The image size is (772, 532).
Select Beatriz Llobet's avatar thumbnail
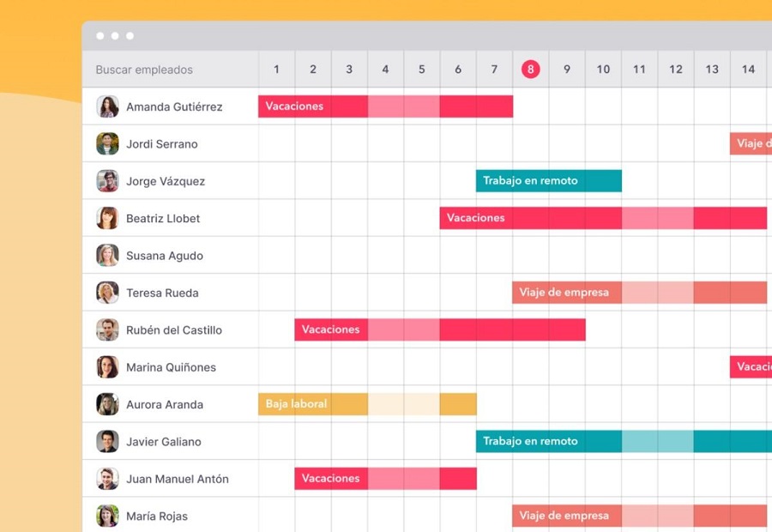tap(107, 218)
